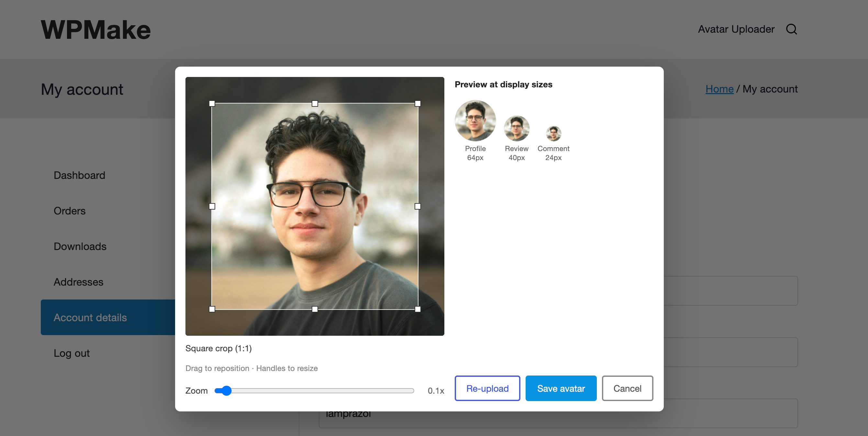868x436 pixels.
Task: Click the left-middle crop resize handle
Action: coord(212,206)
